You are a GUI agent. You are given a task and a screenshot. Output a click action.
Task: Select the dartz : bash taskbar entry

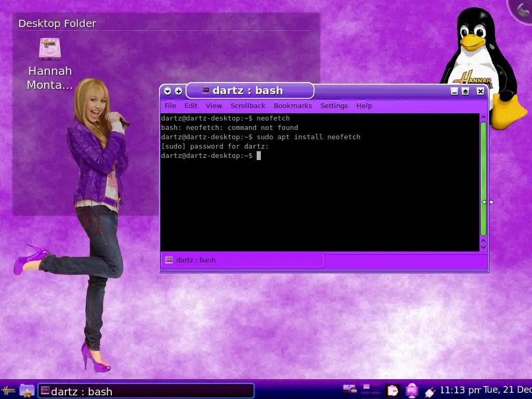tap(146, 391)
